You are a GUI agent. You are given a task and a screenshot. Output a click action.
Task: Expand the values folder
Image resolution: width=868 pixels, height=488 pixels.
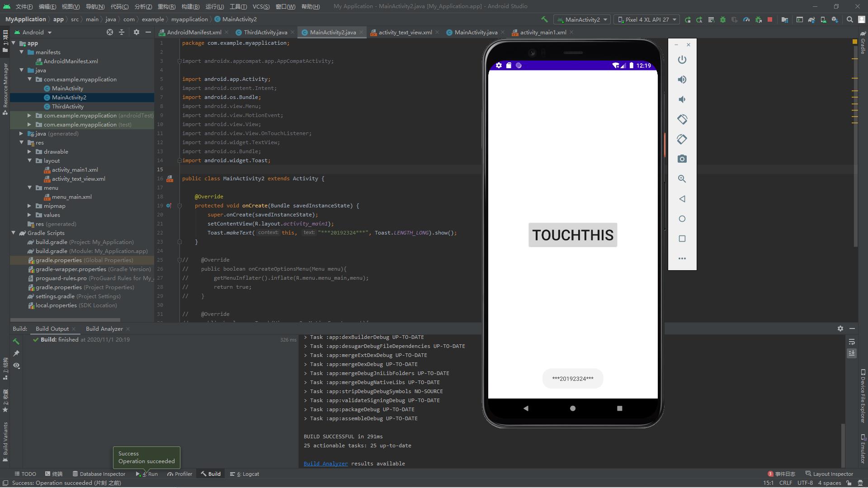30,215
